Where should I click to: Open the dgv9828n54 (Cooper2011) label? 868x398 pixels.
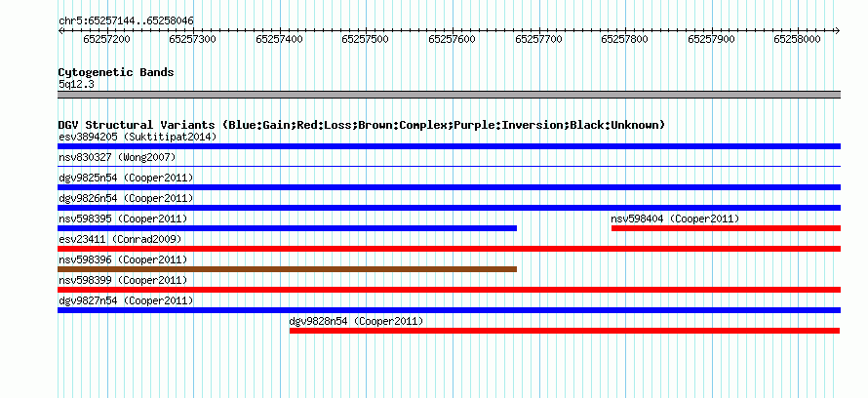point(357,321)
